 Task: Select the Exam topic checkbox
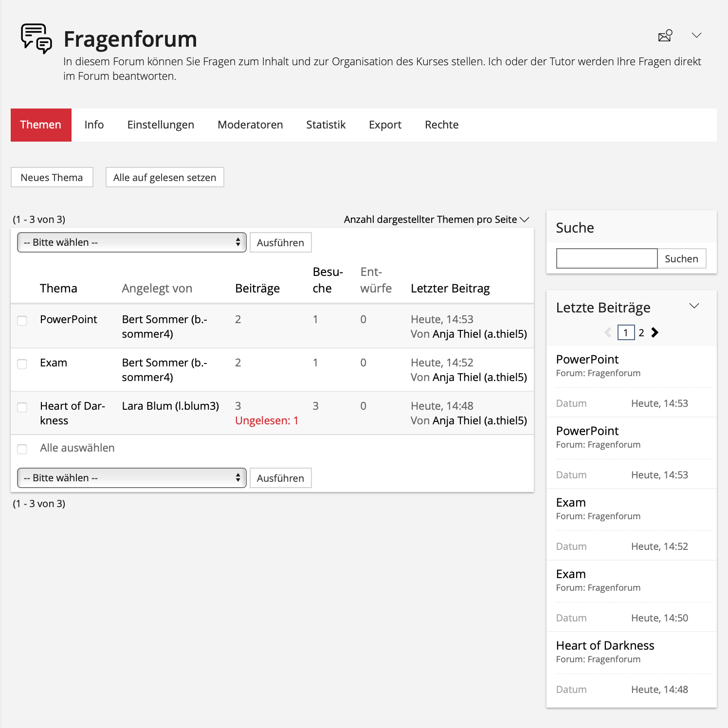click(x=22, y=364)
